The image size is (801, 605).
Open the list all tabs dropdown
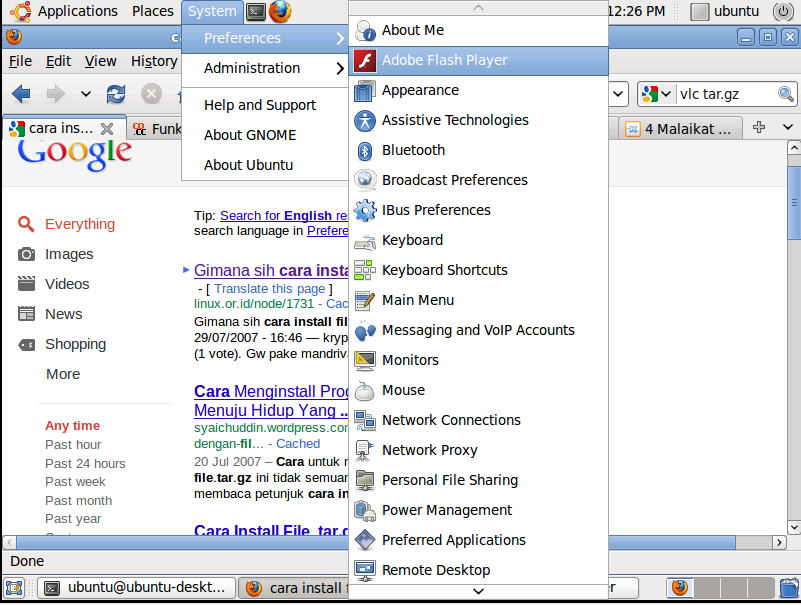(788, 127)
